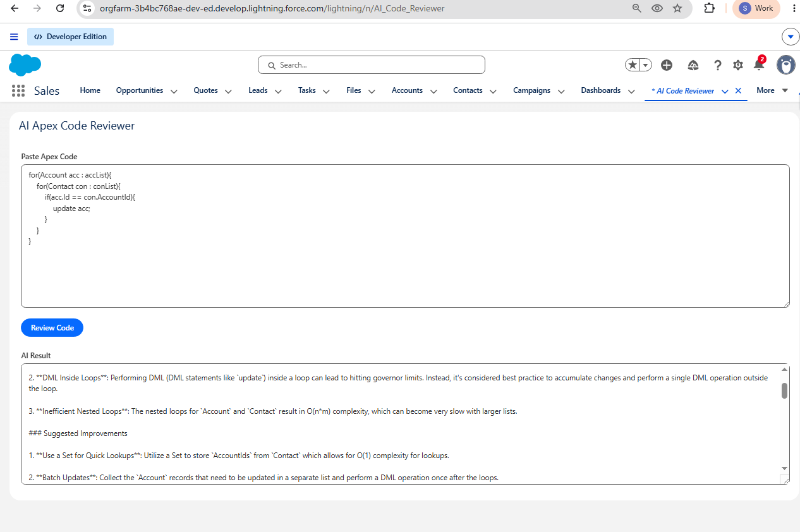Select the AI Code Reviewer tab
Image resolution: width=800 pixels, height=532 pixels.
point(683,91)
